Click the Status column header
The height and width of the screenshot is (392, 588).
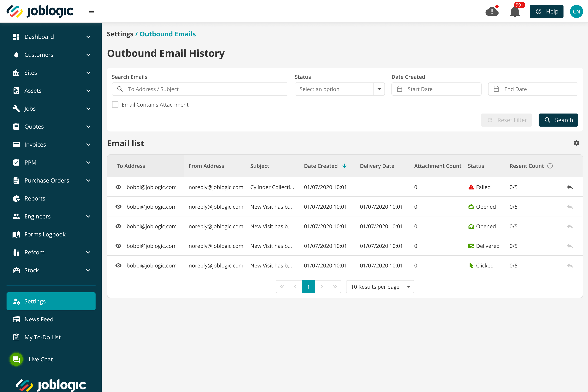click(x=476, y=166)
